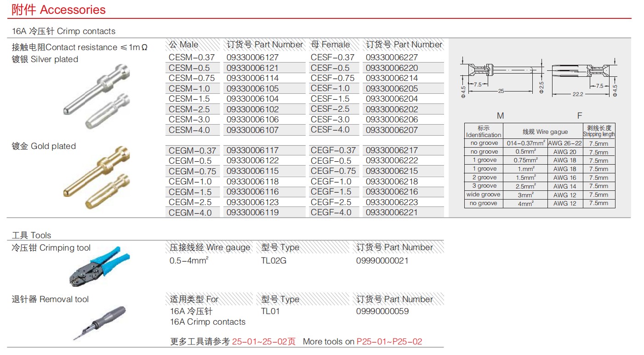Click the 工具 Tools section heading

tap(32, 235)
